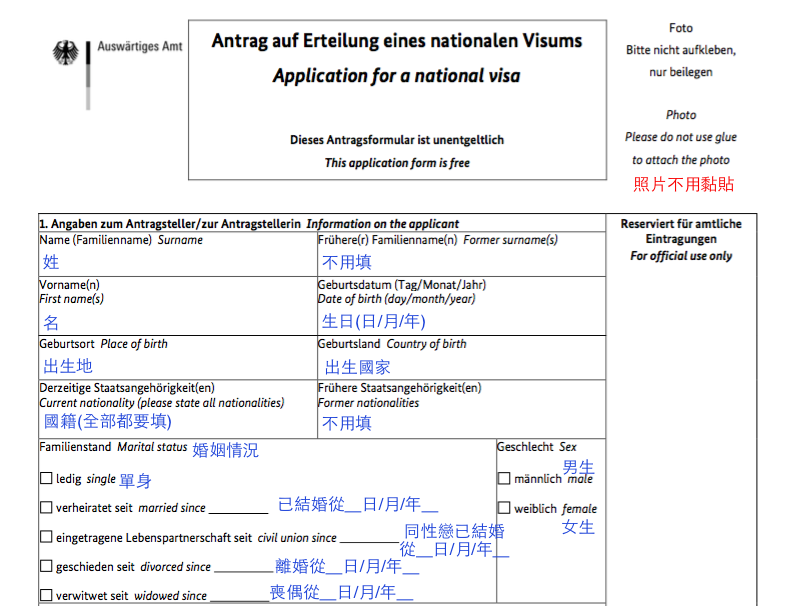The width and height of the screenshot is (794, 606).
Task: Click 'Please do not use glue' text
Action: [x=681, y=137]
